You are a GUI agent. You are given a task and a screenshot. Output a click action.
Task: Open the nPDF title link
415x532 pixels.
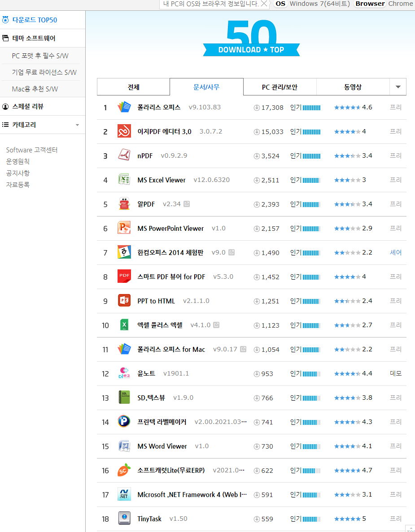145,156
